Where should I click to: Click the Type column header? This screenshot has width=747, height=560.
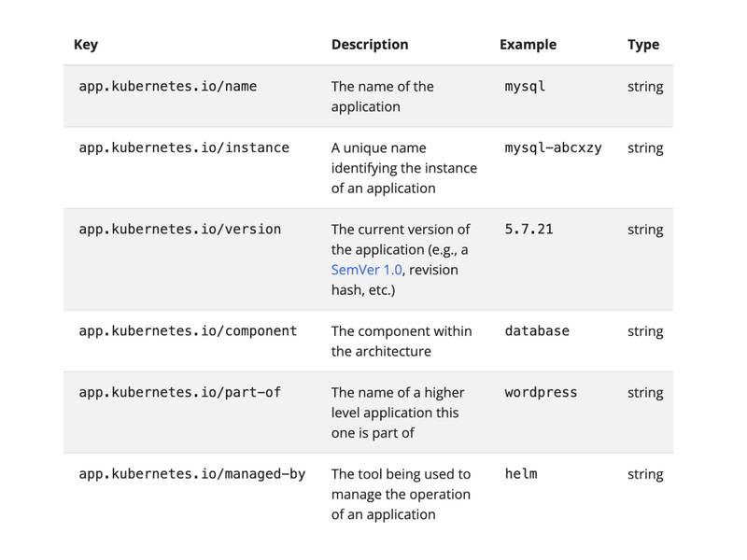pos(643,45)
